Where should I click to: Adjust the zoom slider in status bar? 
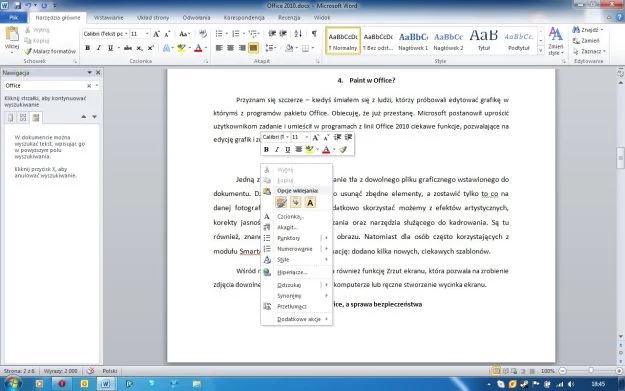pos(591,371)
